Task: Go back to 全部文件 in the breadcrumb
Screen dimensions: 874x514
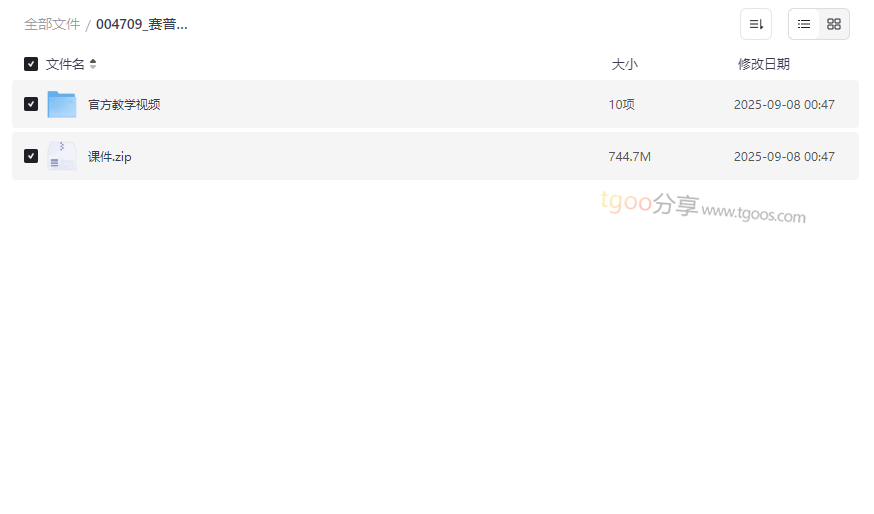Action: click(x=52, y=24)
